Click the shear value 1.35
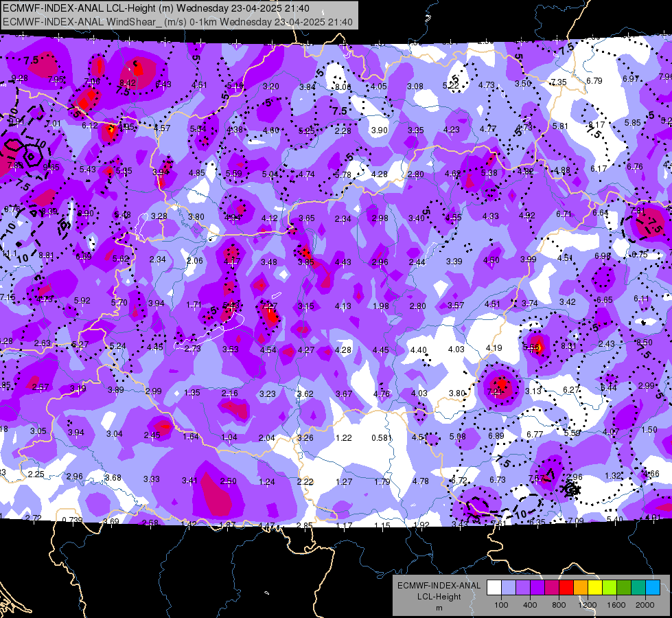Screen dimensions: 672x618 point(192,392)
